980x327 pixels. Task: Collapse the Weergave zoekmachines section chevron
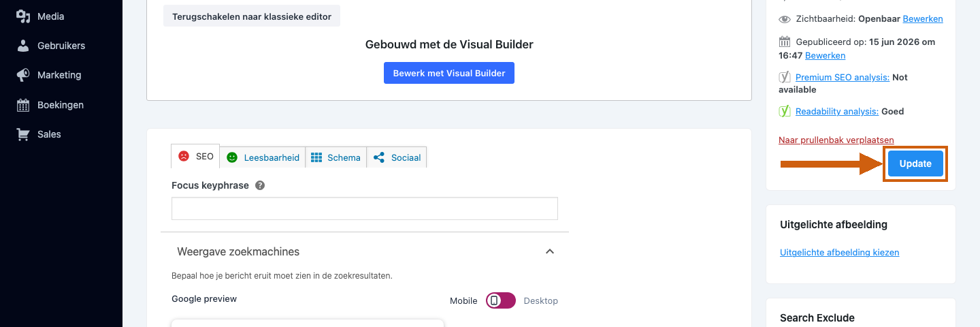pos(550,251)
